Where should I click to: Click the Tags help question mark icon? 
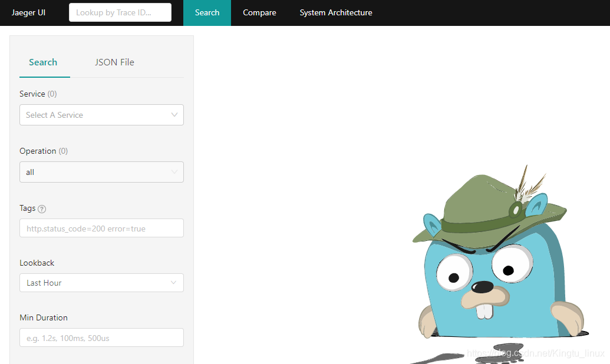pyautogui.click(x=42, y=209)
